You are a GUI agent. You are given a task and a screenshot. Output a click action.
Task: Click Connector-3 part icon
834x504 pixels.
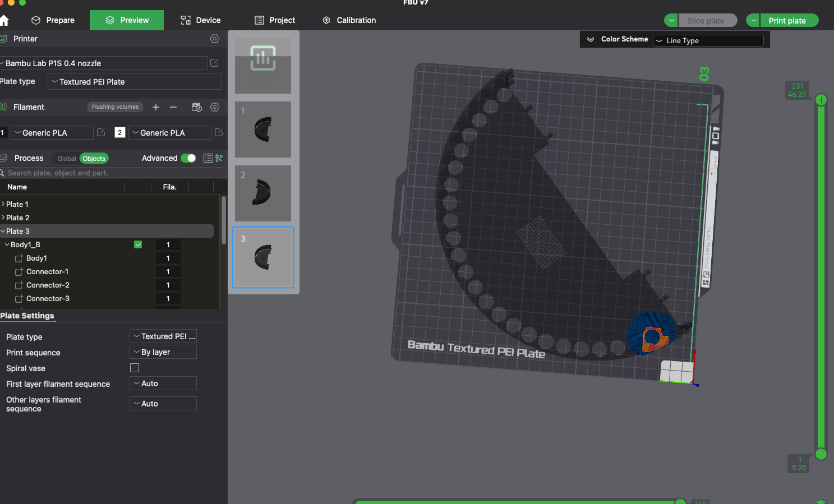(x=19, y=299)
